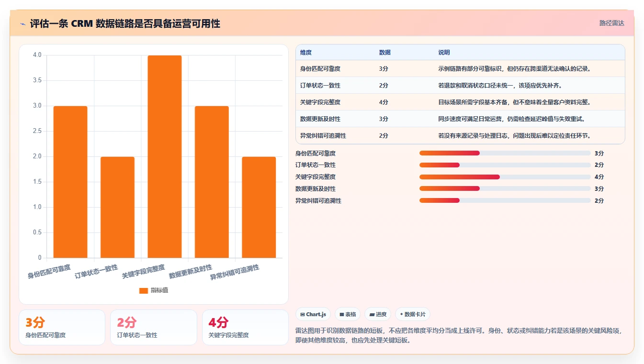Select the 数据卡片 tag chip
The height and width of the screenshot is (364, 644).
tap(413, 314)
